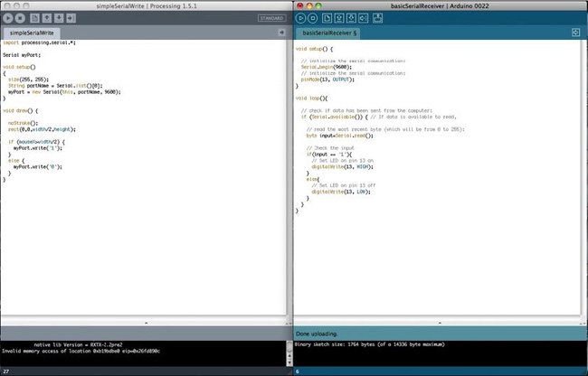Click 'void setup() {' in Arduino editor
Viewport: 588px width, 376px height.
click(314, 49)
